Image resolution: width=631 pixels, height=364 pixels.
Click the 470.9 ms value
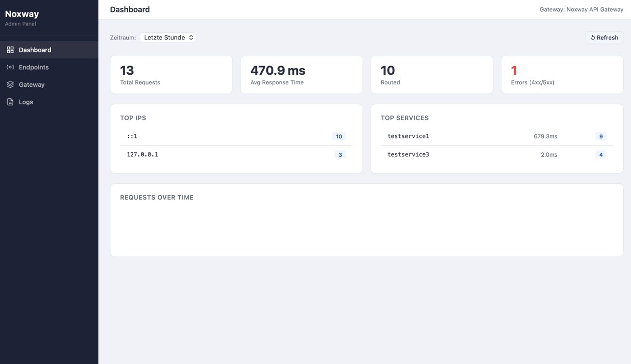tap(278, 70)
